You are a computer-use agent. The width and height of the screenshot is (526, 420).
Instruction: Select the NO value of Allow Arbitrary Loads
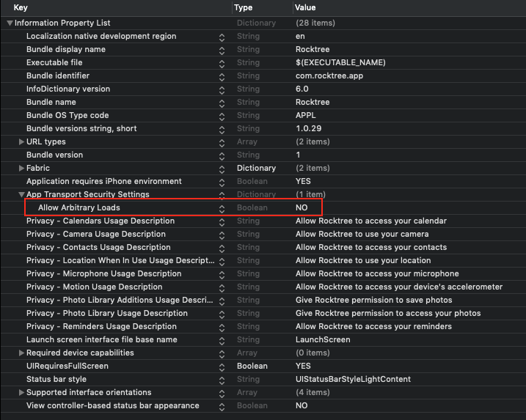tap(302, 208)
